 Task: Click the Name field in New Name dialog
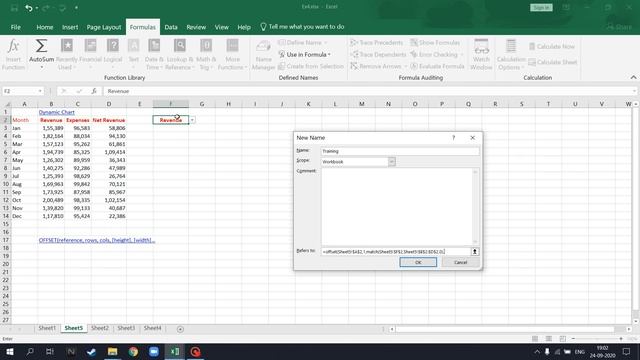pos(400,151)
